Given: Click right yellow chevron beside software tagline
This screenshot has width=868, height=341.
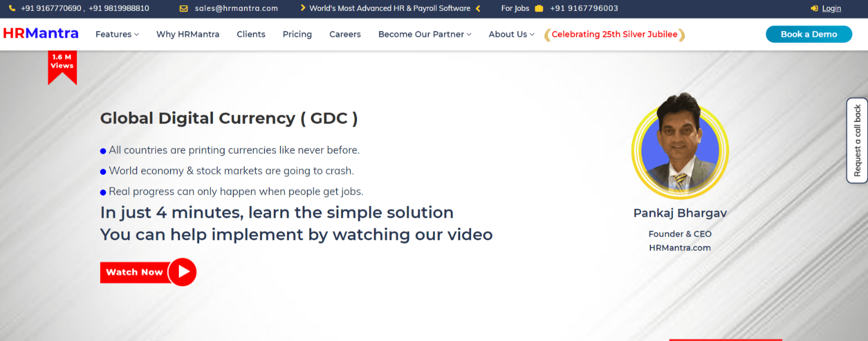Looking at the screenshot, I should (478, 9).
